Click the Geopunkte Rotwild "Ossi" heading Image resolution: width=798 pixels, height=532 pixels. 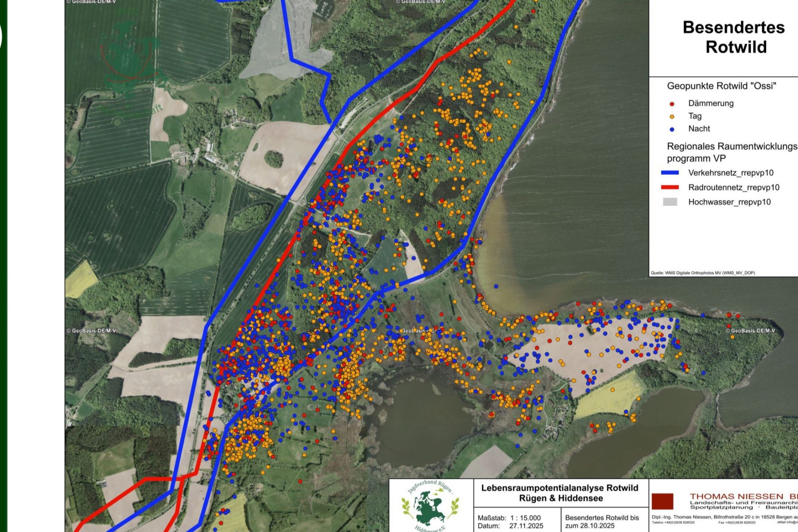[721, 86]
